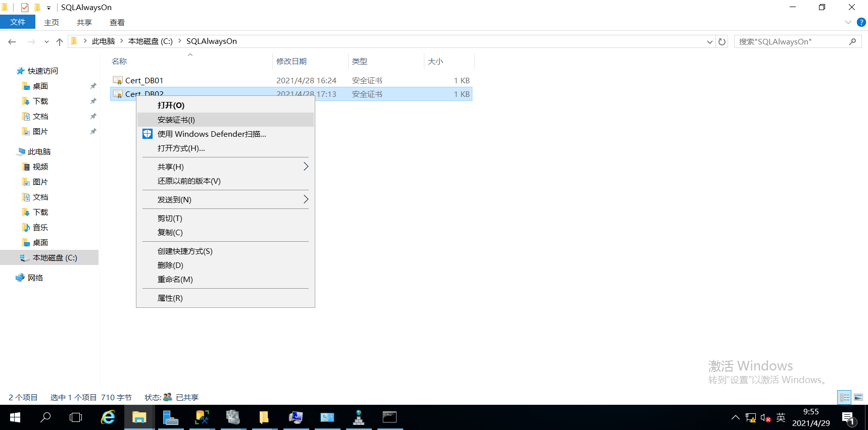Click the Back navigation arrow

(x=12, y=42)
